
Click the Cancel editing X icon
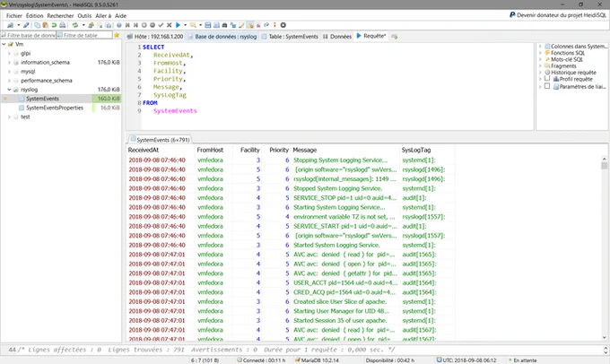tap(170, 25)
